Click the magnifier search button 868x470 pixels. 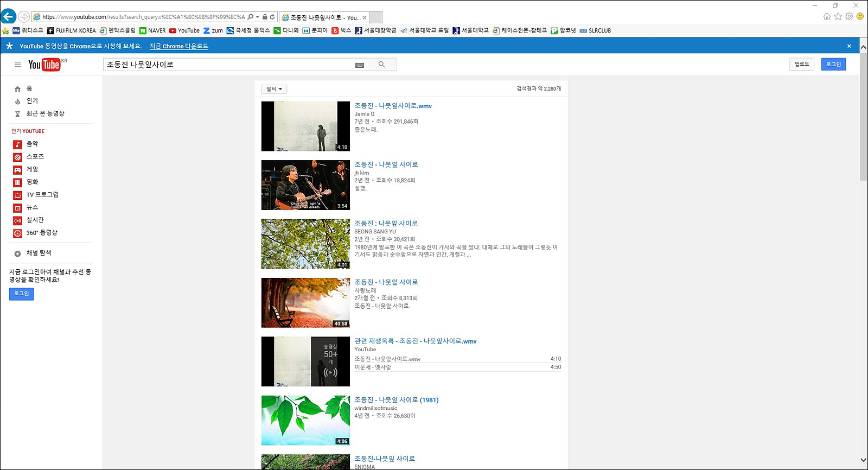382,65
